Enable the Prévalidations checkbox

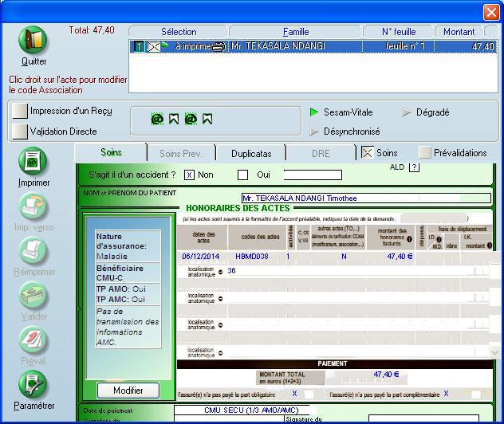[x=425, y=152]
